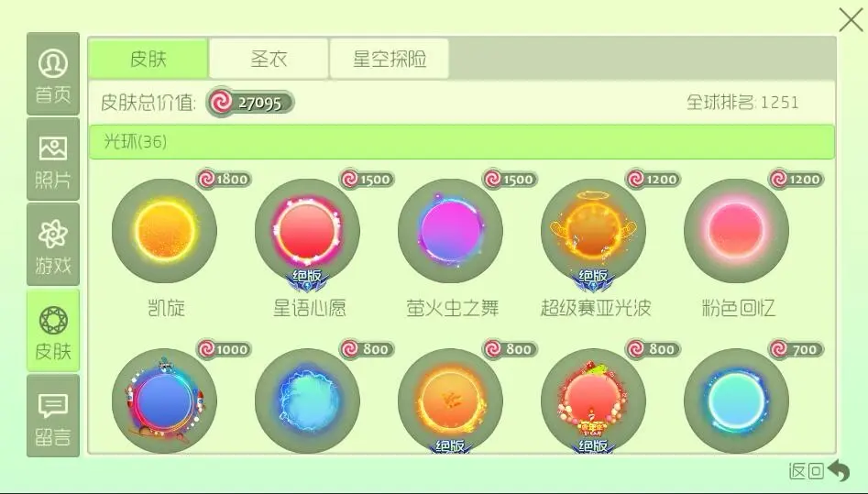Image resolution: width=868 pixels, height=494 pixels.
Task: Switch to the 星空探险 tab
Action: pos(390,58)
